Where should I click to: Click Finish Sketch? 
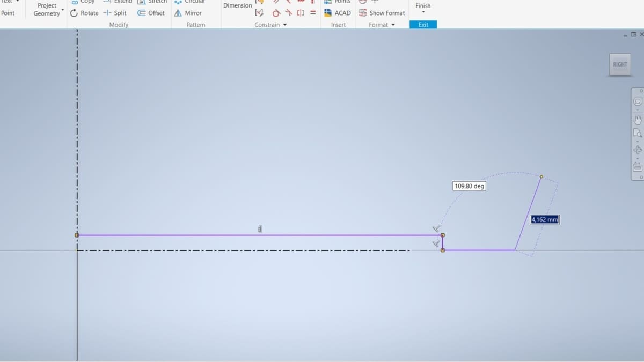(x=423, y=5)
